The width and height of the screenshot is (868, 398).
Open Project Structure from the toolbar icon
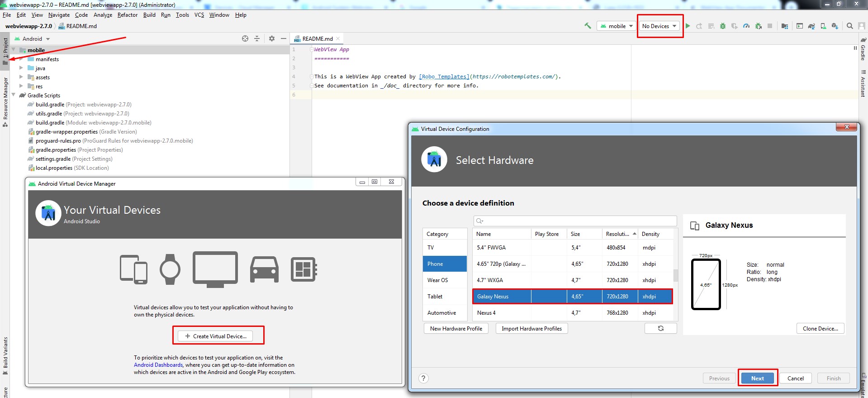coord(785,26)
